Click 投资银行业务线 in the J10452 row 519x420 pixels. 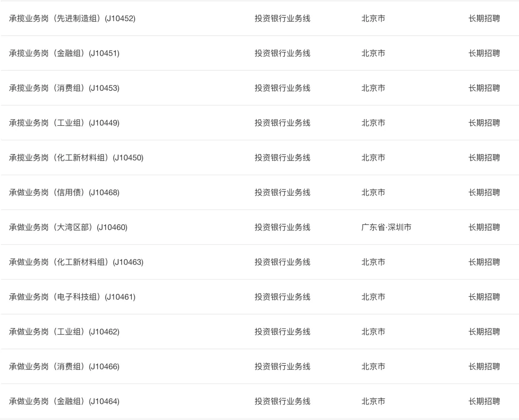click(x=283, y=19)
